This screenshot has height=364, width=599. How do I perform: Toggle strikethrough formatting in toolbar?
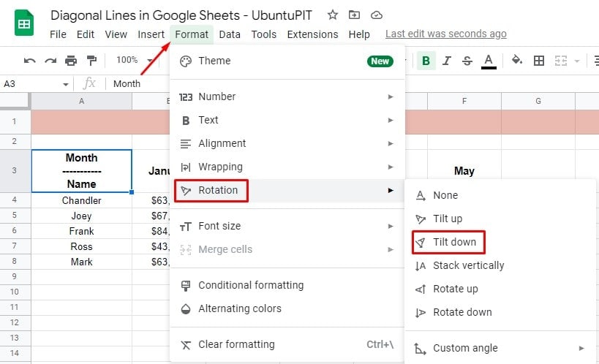(467, 61)
